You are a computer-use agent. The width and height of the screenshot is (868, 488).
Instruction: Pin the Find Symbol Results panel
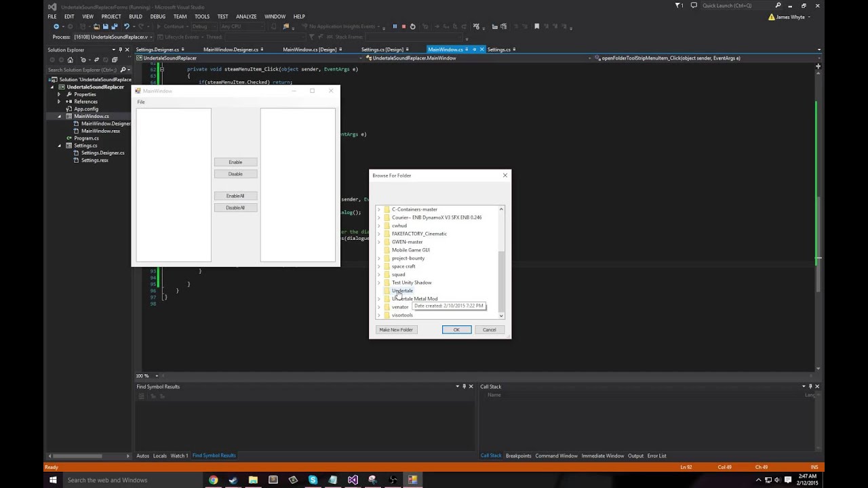[x=465, y=386]
